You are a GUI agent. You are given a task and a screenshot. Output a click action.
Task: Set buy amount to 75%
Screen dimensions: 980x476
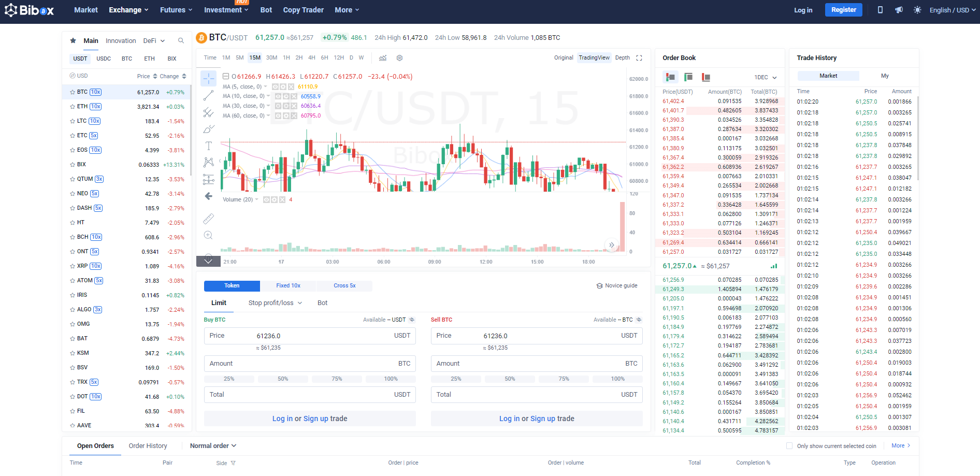tap(337, 379)
